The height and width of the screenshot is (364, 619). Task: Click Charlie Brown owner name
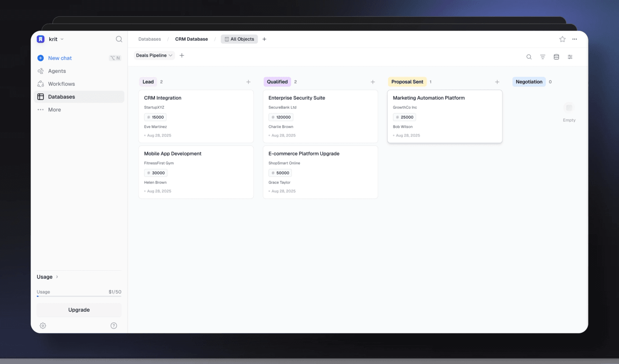tap(281, 127)
